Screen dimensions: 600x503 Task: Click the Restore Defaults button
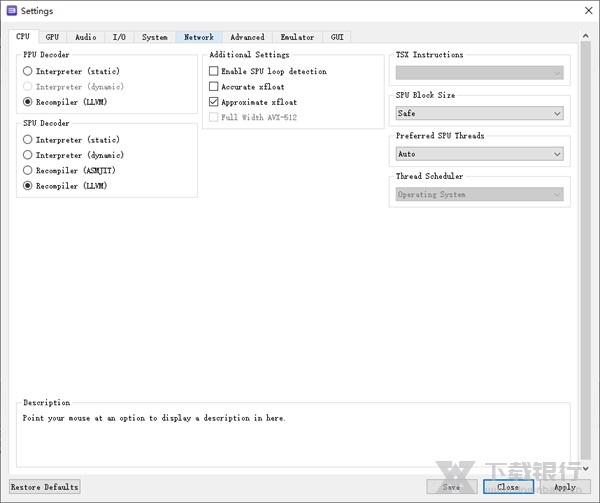click(45, 487)
